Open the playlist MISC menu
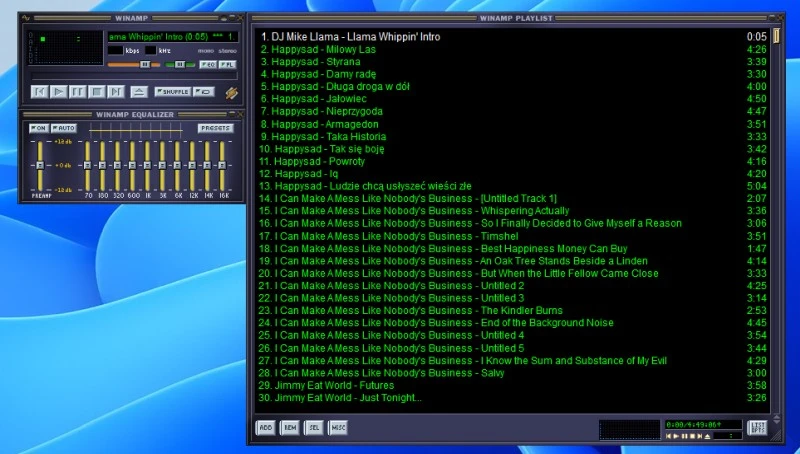This screenshot has width=800, height=454. 338,427
